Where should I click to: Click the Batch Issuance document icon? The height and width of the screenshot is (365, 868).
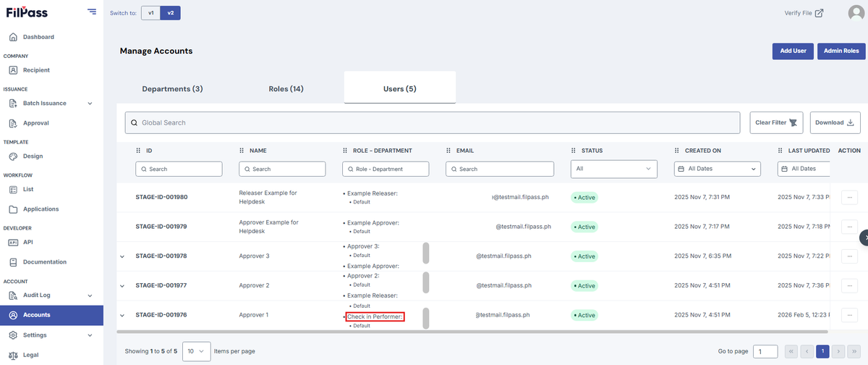(13, 104)
